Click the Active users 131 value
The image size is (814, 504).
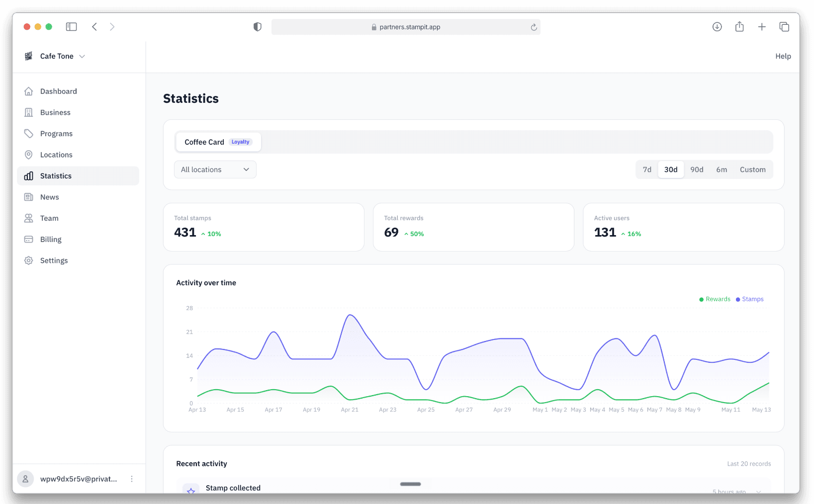[x=605, y=233]
